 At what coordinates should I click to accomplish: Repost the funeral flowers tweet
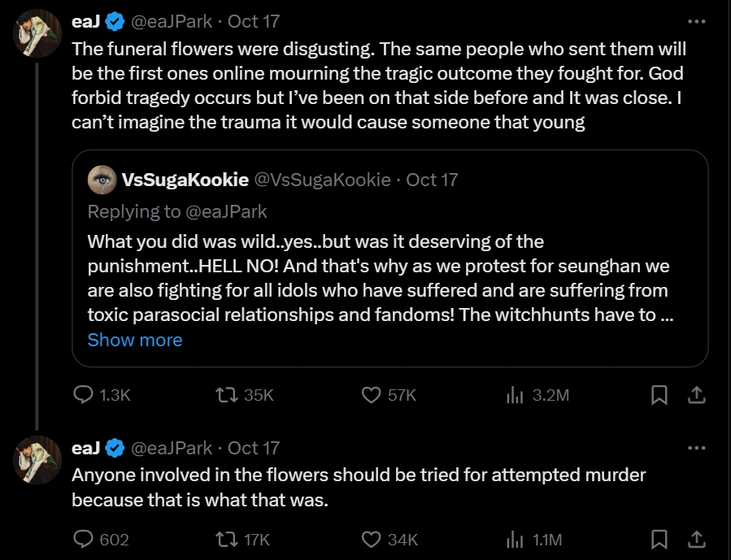(x=226, y=395)
